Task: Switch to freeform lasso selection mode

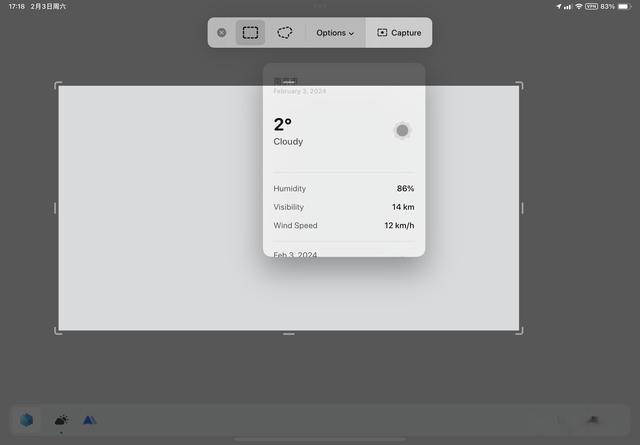Action: coord(284,33)
